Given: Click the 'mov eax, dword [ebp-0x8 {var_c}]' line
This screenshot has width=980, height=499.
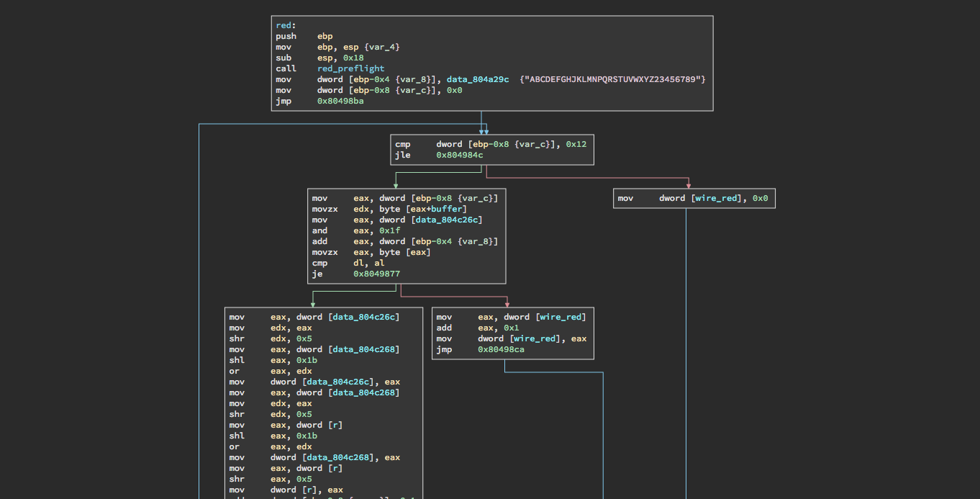Looking at the screenshot, I should pos(404,198).
